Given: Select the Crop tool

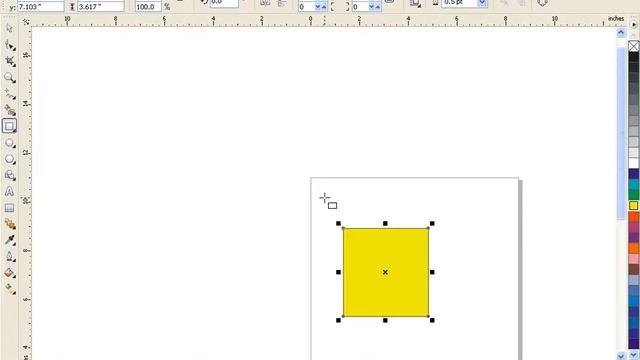Looking at the screenshot, I should tap(9, 61).
